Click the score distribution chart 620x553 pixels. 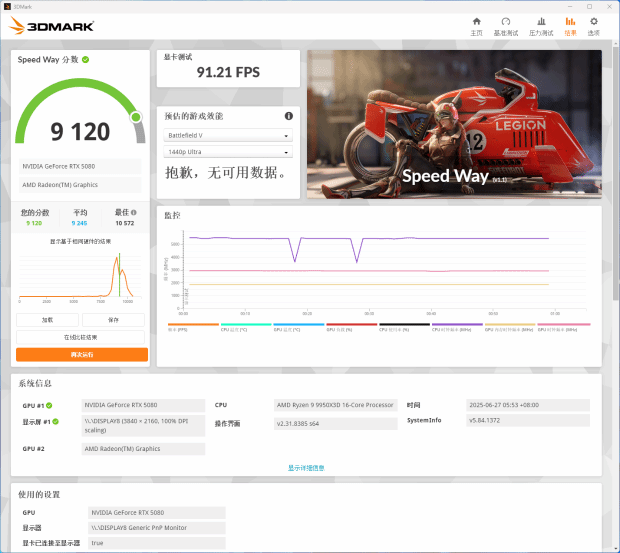click(80, 277)
